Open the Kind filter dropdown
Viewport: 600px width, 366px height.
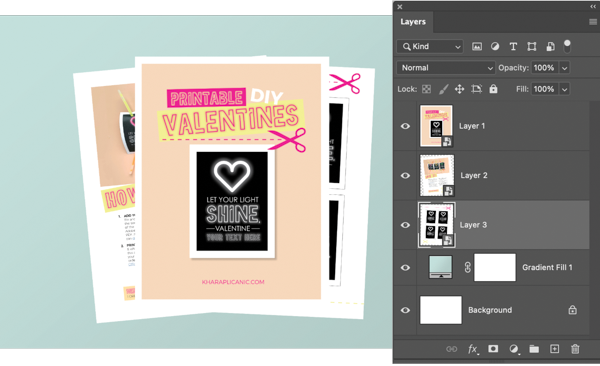(430, 47)
